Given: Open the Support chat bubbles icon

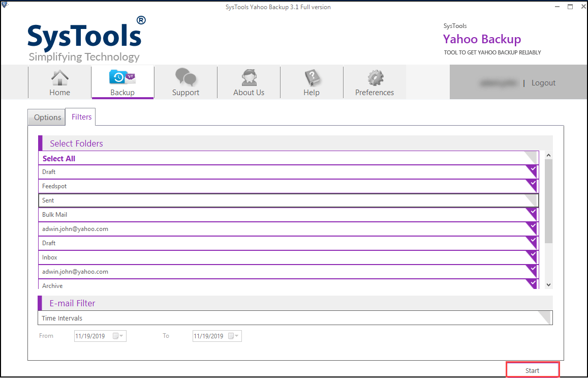Looking at the screenshot, I should (185, 77).
